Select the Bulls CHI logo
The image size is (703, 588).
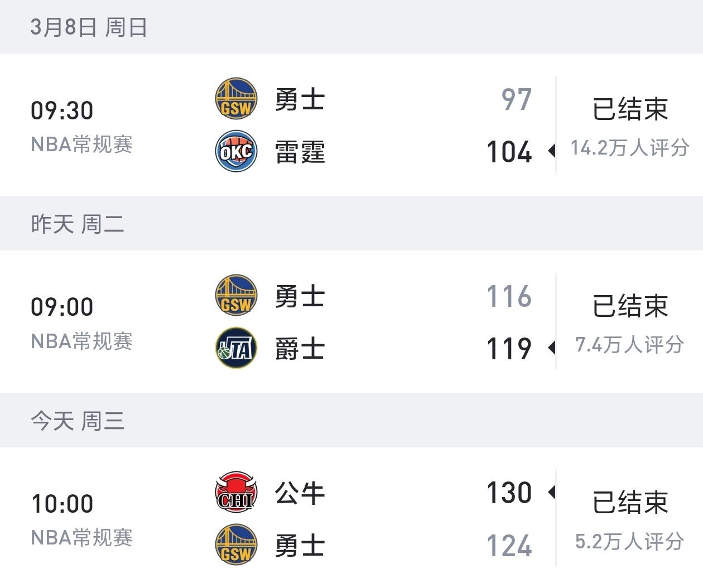235,491
